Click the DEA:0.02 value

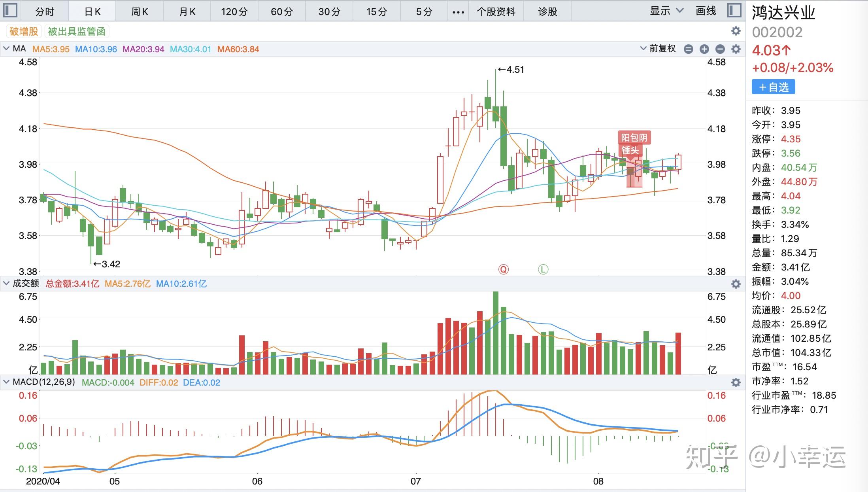[202, 382]
